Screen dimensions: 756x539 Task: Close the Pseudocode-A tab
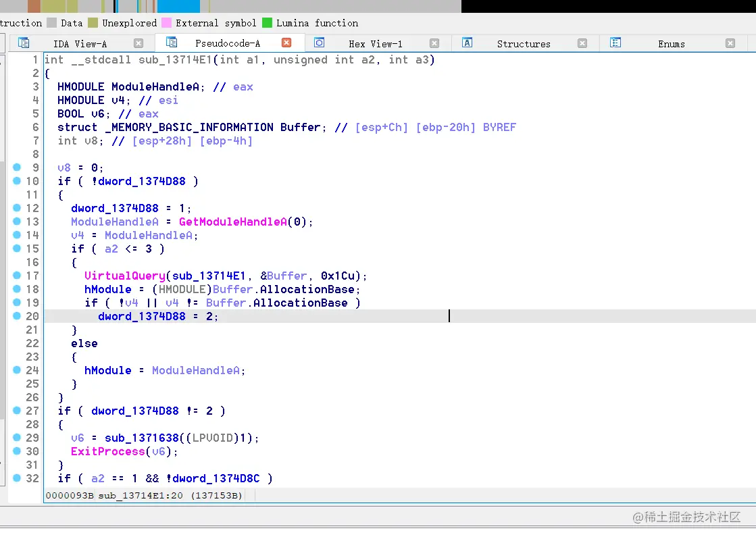tap(286, 43)
